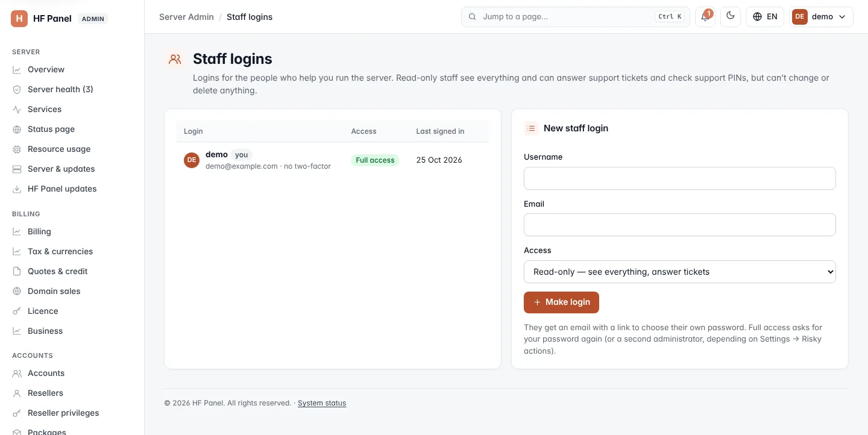Focus the Email input field
Viewport: 868px width, 435px height.
pos(680,225)
